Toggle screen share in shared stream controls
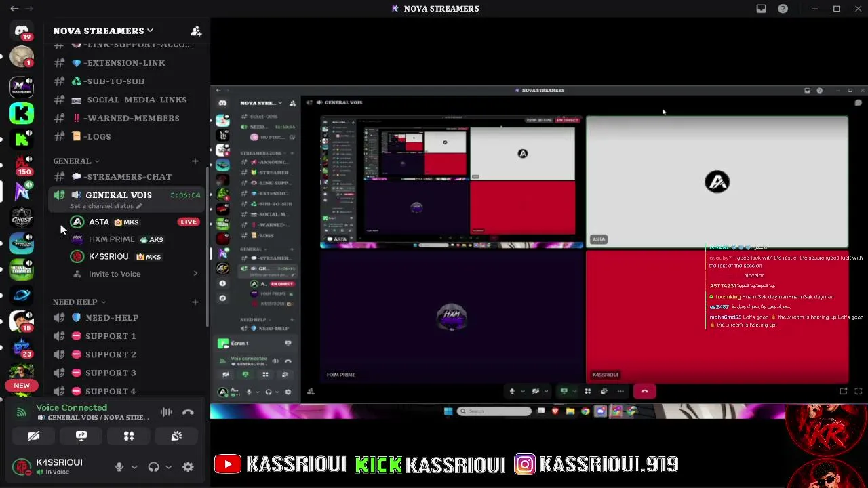The image size is (868, 488). [564, 391]
